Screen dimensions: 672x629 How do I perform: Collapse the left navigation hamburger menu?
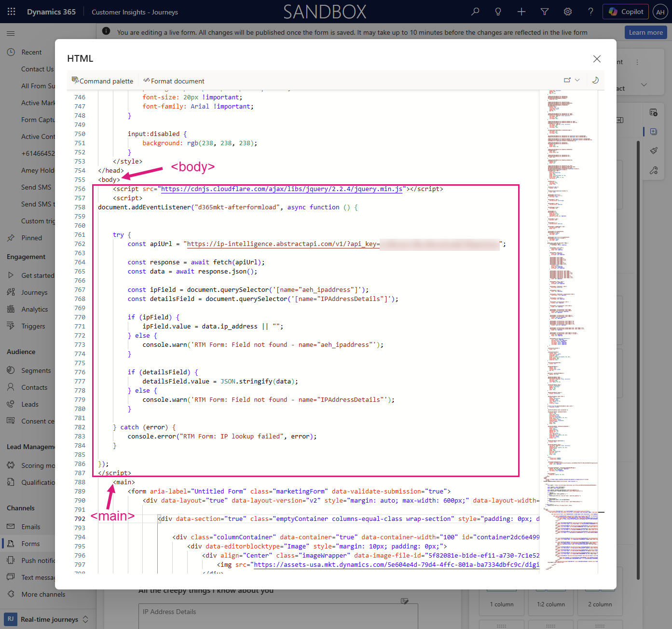tap(11, 33)
